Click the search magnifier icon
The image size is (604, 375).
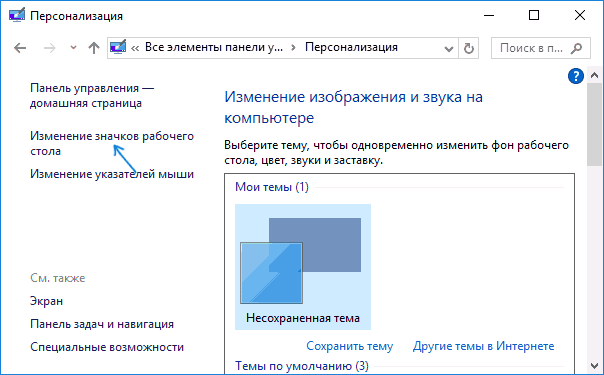click(576, 48)
